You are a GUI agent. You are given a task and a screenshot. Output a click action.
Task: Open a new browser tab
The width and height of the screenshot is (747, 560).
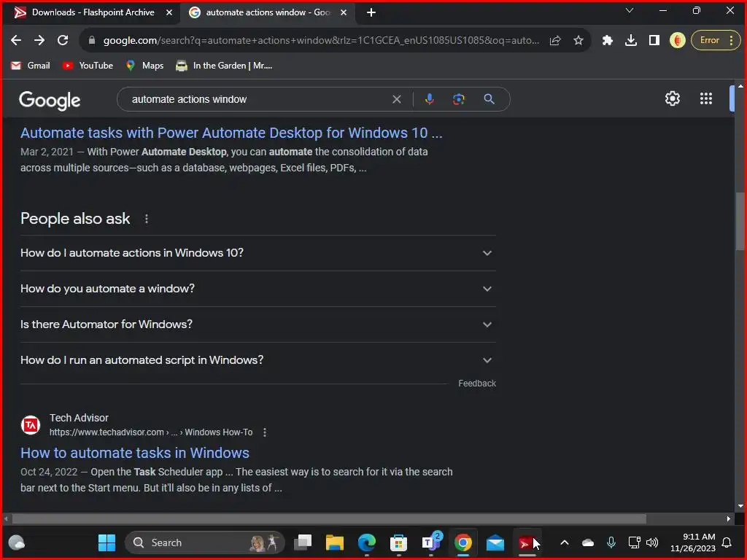tap(371, 12)
